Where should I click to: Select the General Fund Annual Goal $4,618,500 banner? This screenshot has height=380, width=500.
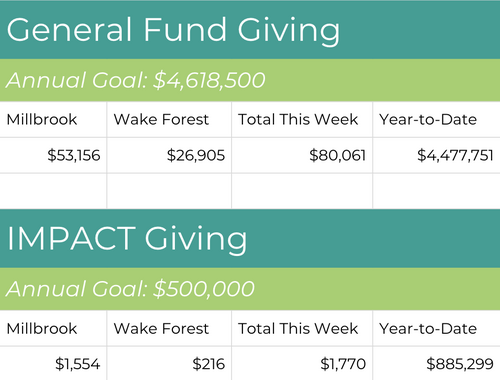[x=250, y=80]
